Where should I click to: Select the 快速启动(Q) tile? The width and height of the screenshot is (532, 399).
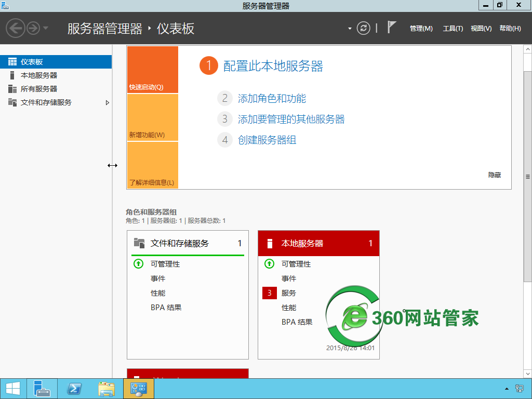pos(153,70)
